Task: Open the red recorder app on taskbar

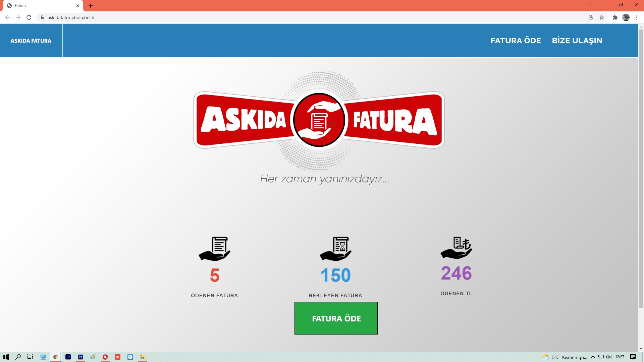Action: (118, 357)
